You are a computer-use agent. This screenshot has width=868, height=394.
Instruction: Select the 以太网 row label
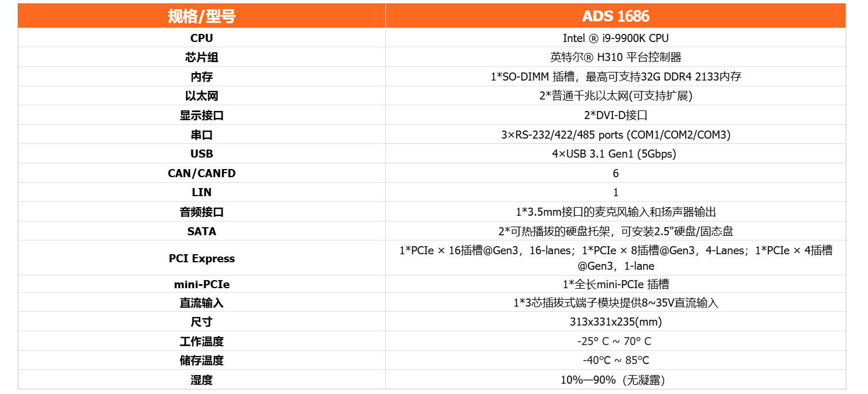[201, 96]
